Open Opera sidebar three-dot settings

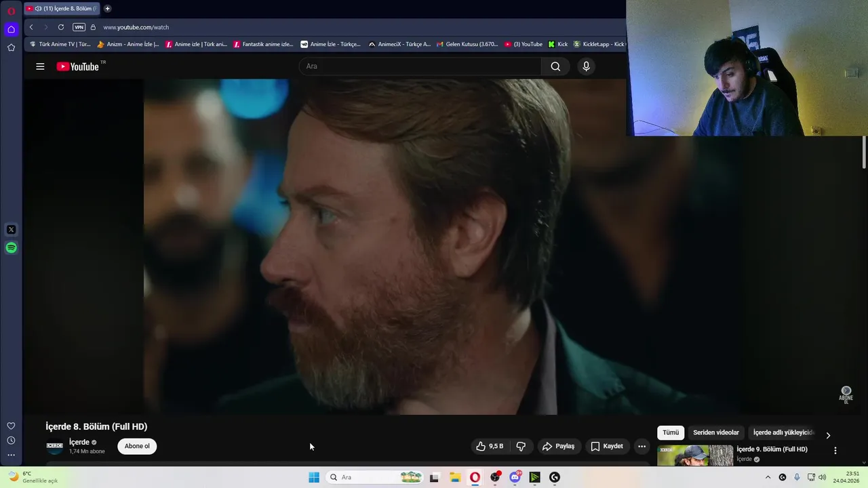point(11,455)
